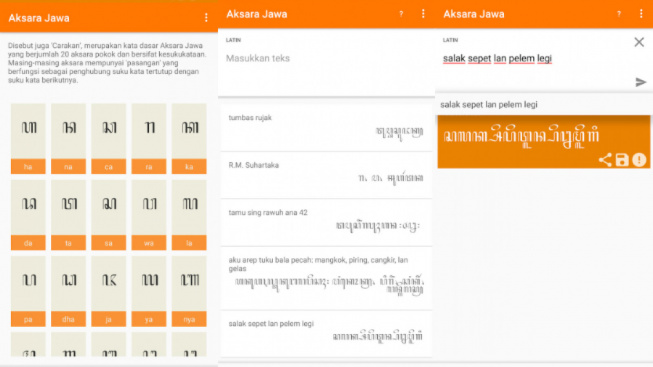Select the 'ya' aksara card
The width and height of the screenshot is (653, 367).
click(149, 291)
